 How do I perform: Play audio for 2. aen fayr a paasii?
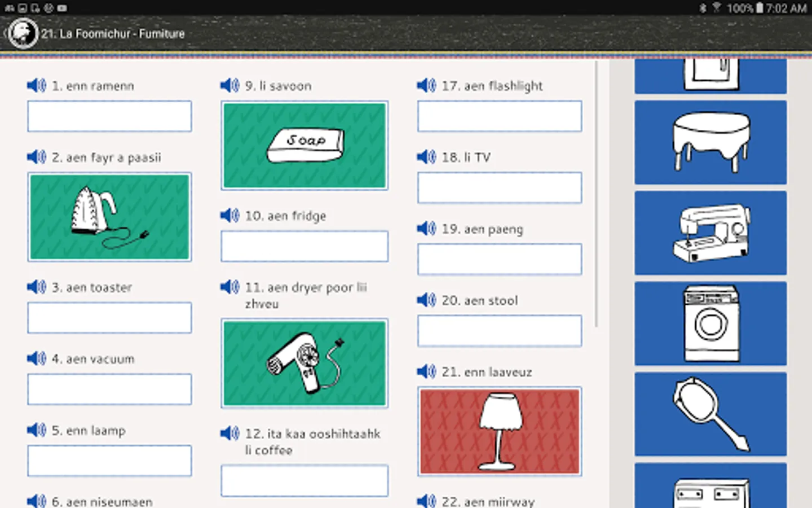tap(37, 157)
